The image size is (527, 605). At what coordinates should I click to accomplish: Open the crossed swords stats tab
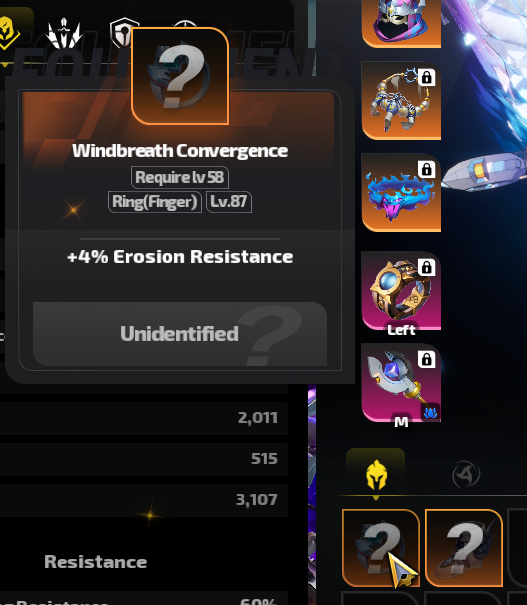point(64,33)
